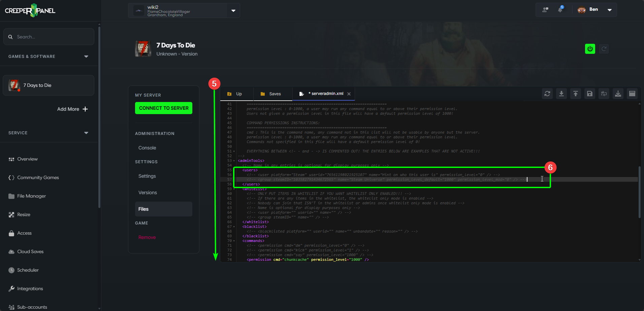Click the Add More button
This screenshot has width=644, height=311.
click(72, 109)
